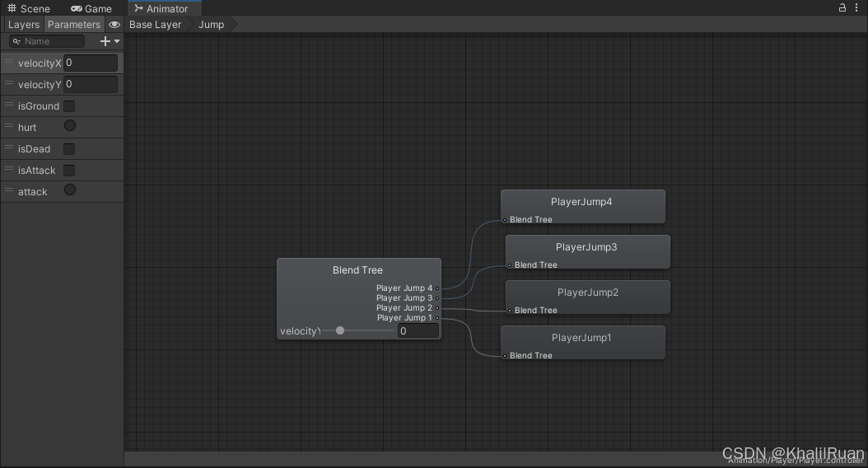Viewport: 868px width, 468px height.
Task: Toggle the isDead checkbox
Action: (69, 149)
